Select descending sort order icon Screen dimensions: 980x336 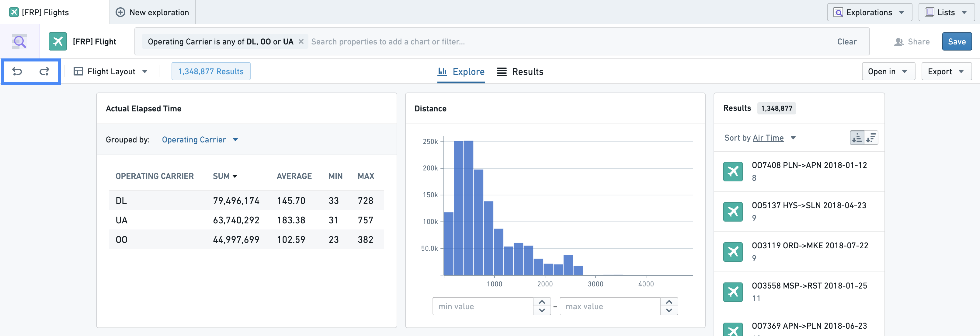coord(871,138)
